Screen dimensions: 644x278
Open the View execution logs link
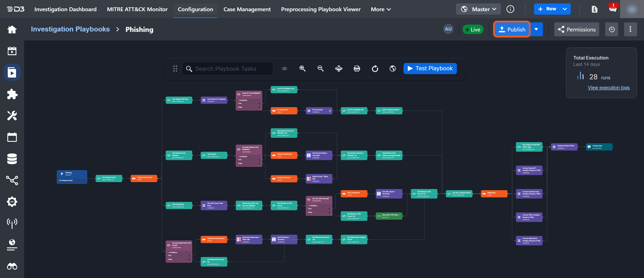[x=608, y=87]
